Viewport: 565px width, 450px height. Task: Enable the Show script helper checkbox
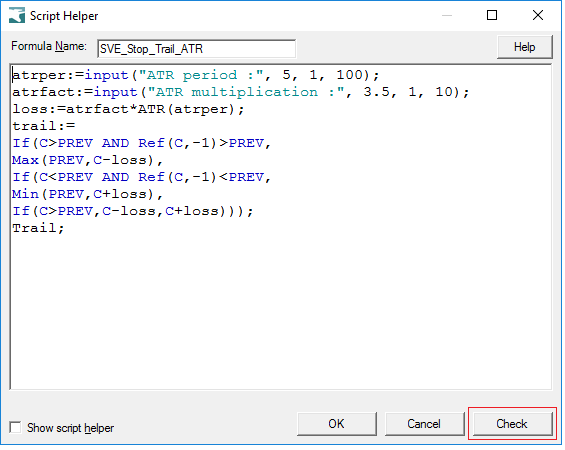(x=15, y=427)
